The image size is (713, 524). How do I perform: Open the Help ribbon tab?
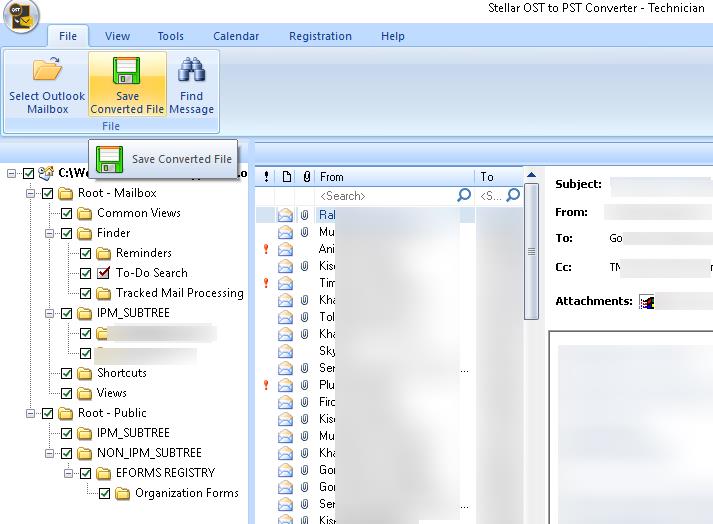point(393,36)
